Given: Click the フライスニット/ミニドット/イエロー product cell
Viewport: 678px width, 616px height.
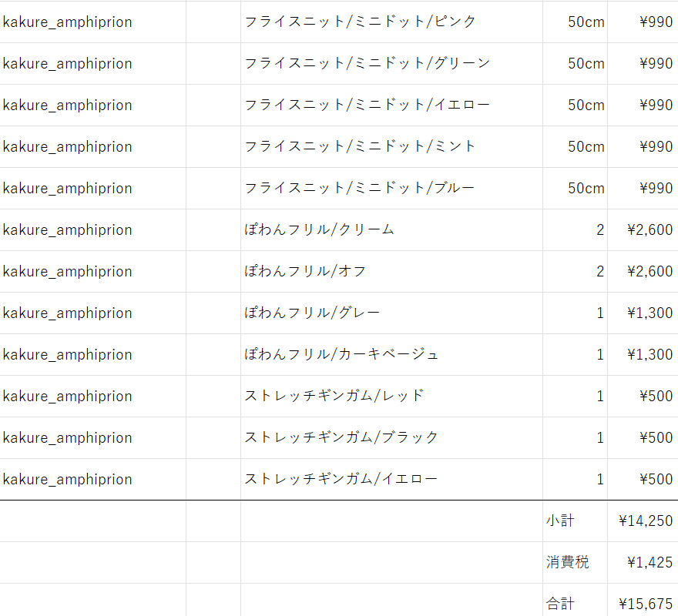Looking at the screenshot, I should click(x=391, y=105).
